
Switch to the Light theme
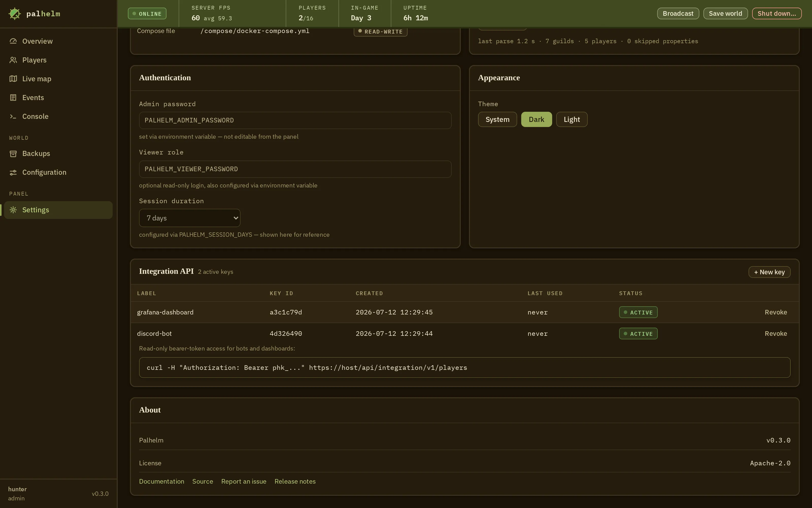click(x=571, y=119)
